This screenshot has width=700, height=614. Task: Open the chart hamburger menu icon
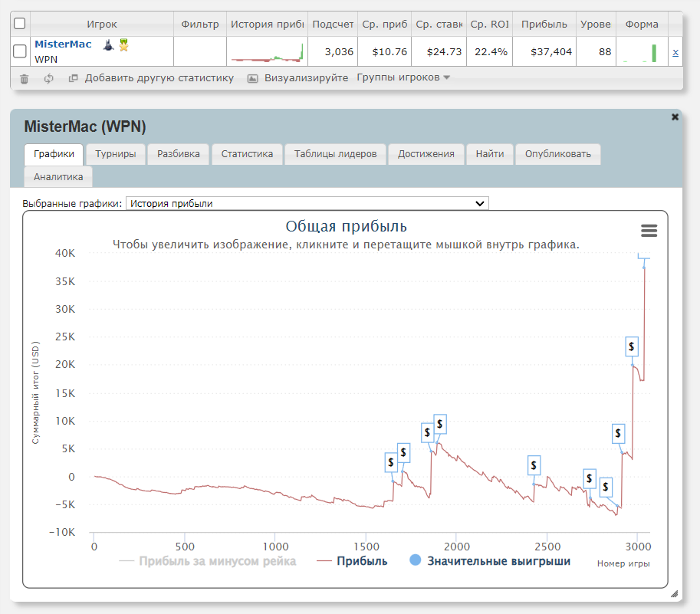click(x=649, y=231)
